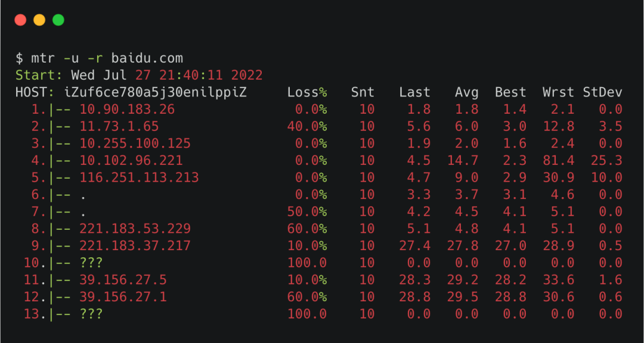Viewport: 644px width, 343px height.
Task: Click IP address 11.73.1.65
Action: tap(119, 127)
